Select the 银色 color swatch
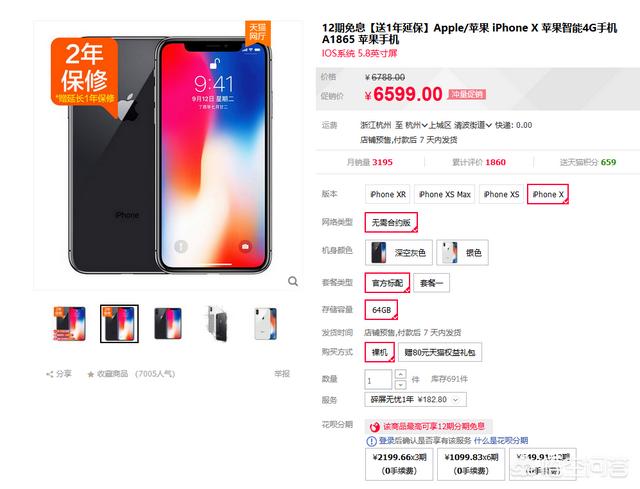Viewport: 640px width, 489px height. (x=462, y=253)
